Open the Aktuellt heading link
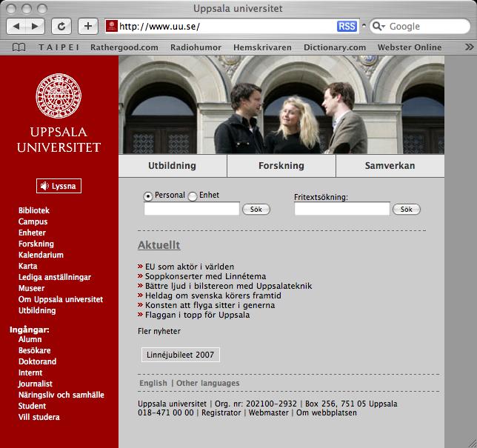477x448 pixels. tap(159, 245)
